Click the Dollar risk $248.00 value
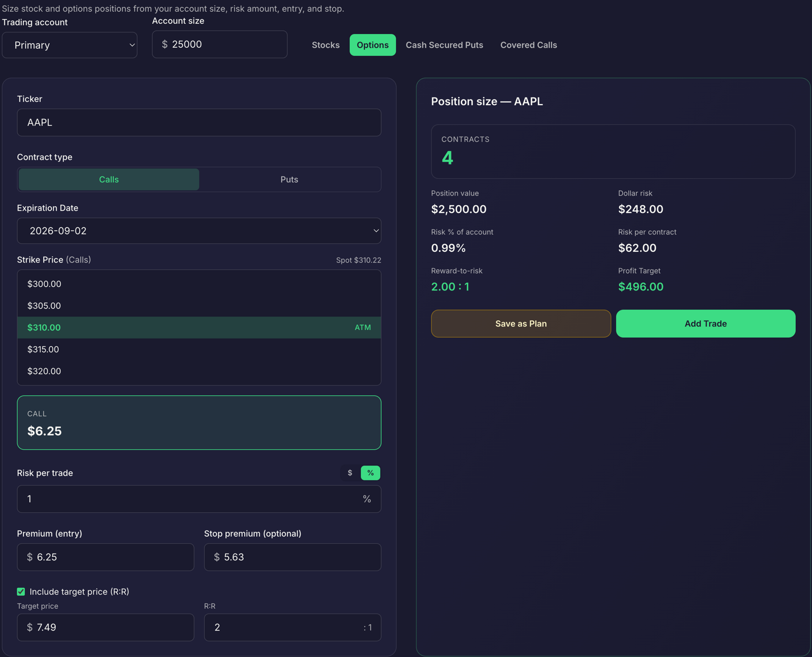The height and width of the screenshot is (657, 812). [640, 209]
